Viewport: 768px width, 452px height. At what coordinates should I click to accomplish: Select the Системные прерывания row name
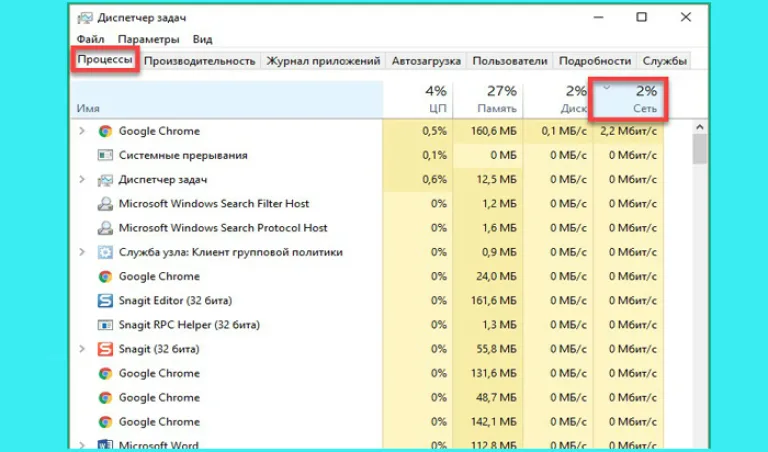[183, 155]
